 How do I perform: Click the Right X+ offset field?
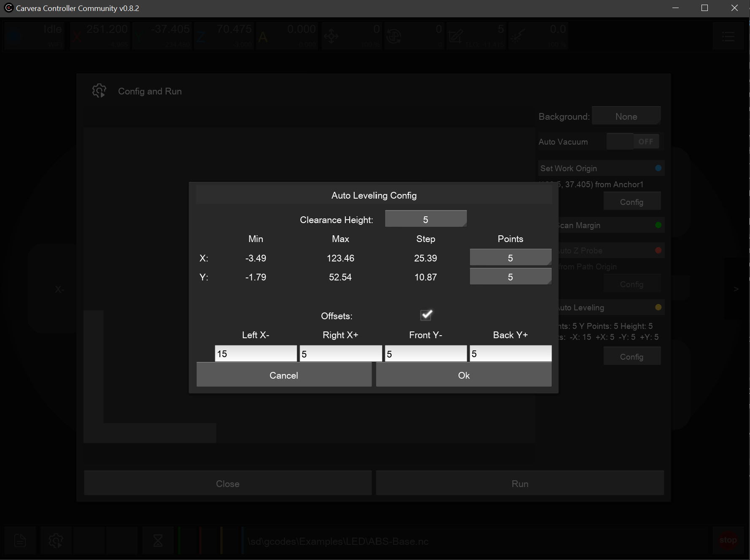[x=340, y=354]
